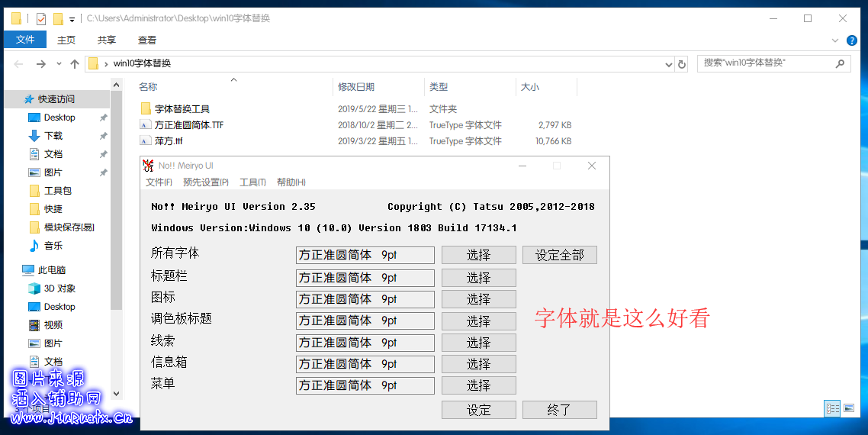The image size is (868, 435).
Task: Open Desktop under 此电脑
Action: (59, 307)
